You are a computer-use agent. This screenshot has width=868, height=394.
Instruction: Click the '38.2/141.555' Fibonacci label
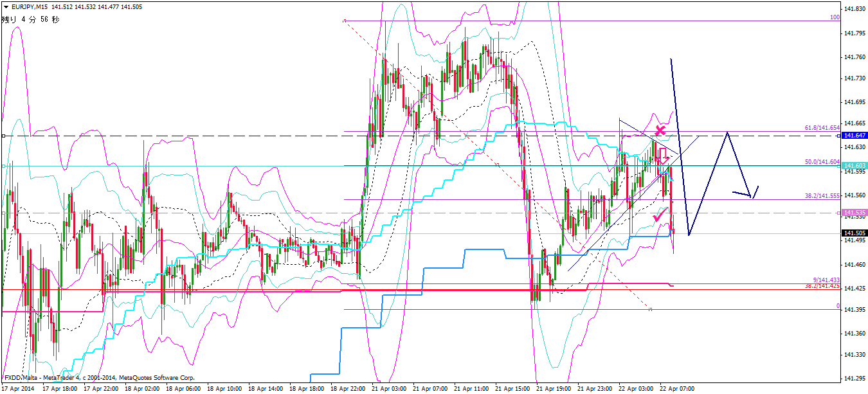click(x=824, y=195)
